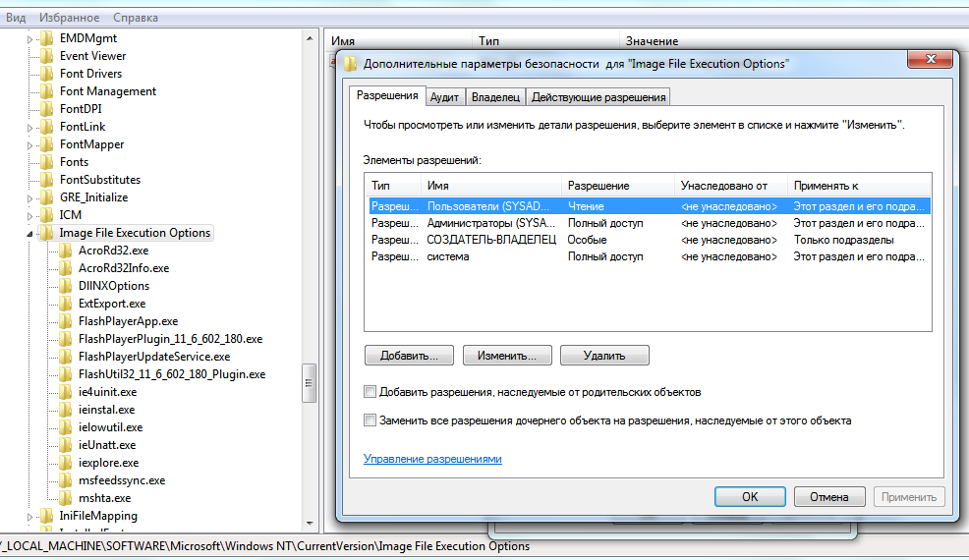
Task: Click the ie4uinit.exe key folder icon
Action: coord(66,392)
